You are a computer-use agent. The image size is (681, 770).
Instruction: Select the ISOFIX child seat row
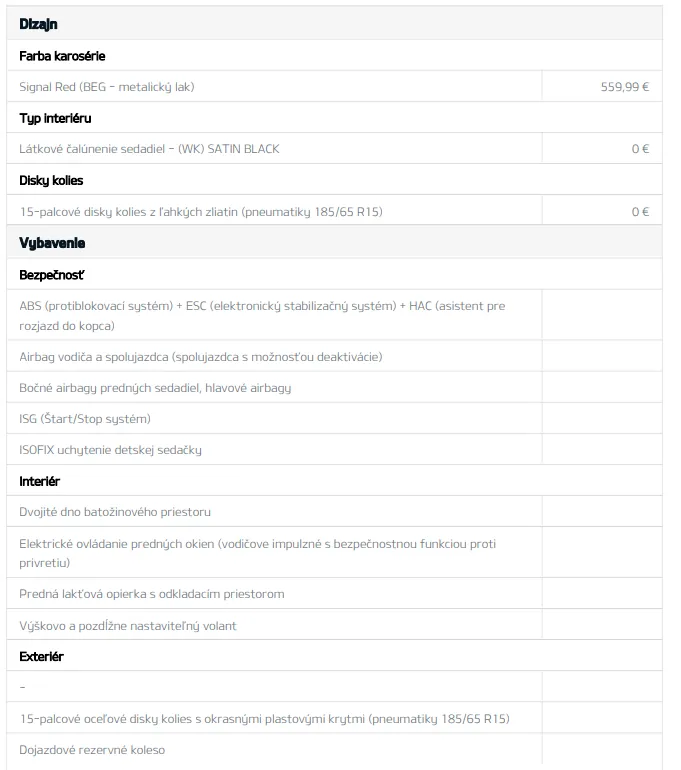110,450
